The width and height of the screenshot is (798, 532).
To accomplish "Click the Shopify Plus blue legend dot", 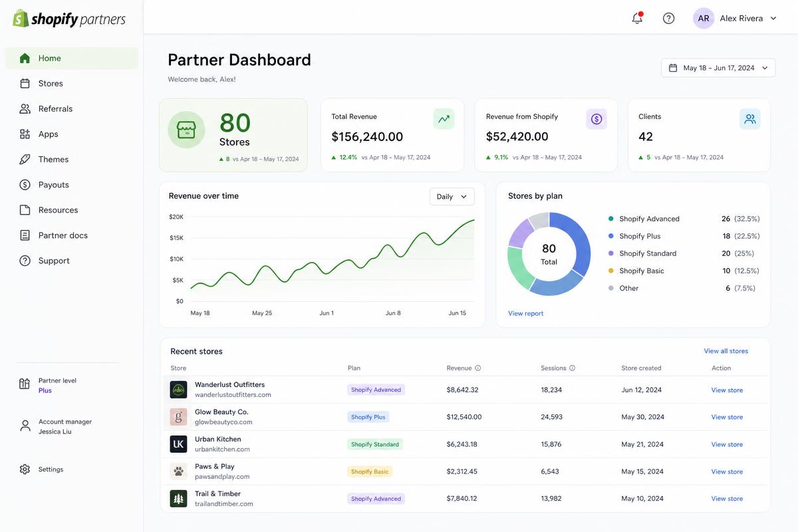I will [610, 236].
